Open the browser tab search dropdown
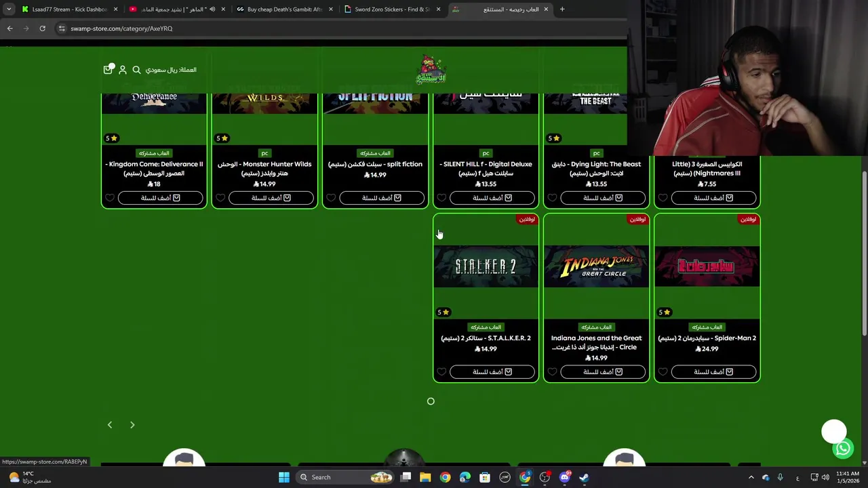868x488 pixels. pos(8,9)
